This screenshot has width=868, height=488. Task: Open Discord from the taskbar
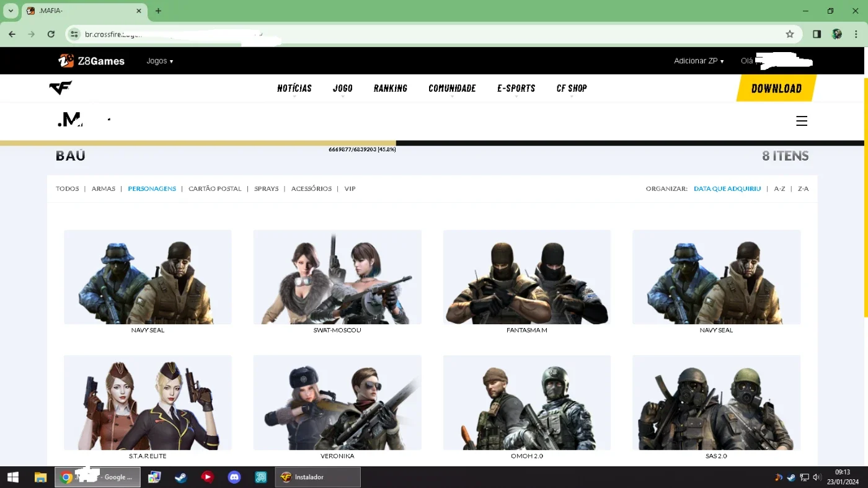(x=234, y=477)
